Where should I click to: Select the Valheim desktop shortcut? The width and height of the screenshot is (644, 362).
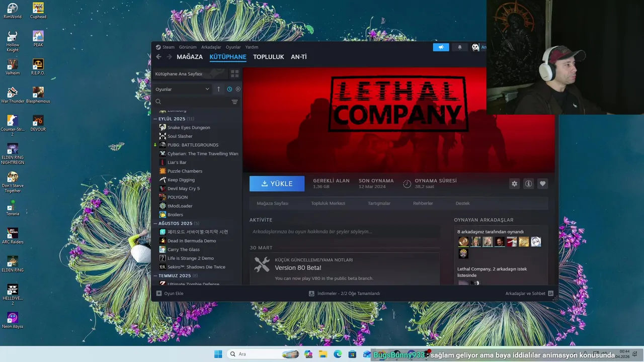13,67
